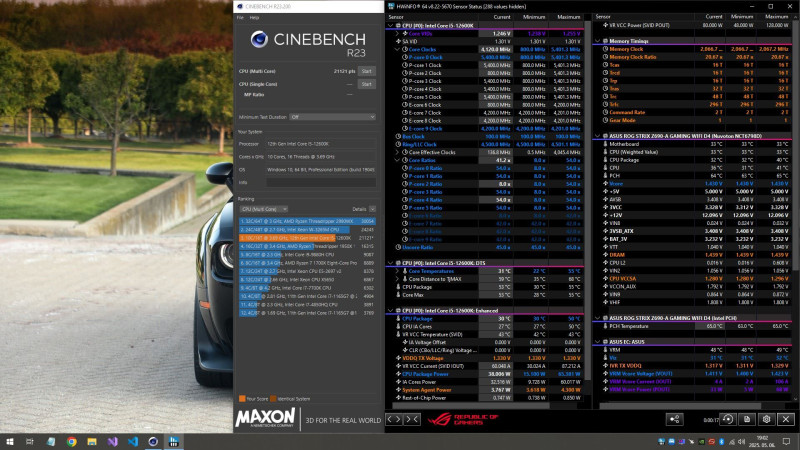This screenshot has width=800, height=450.
Task: Collapse the ASUS ROG STRIX Z690-A Nuvoton group
Action: click(597, 136)
